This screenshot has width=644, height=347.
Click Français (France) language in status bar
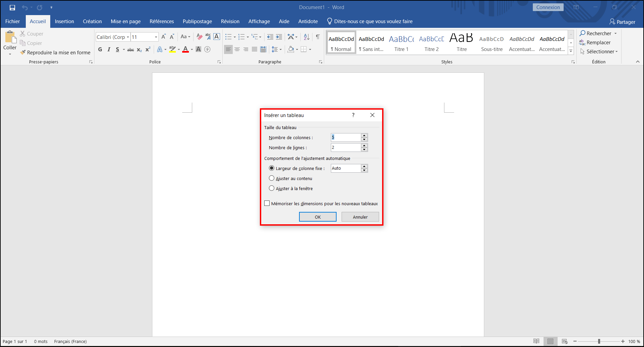point(70,342)
